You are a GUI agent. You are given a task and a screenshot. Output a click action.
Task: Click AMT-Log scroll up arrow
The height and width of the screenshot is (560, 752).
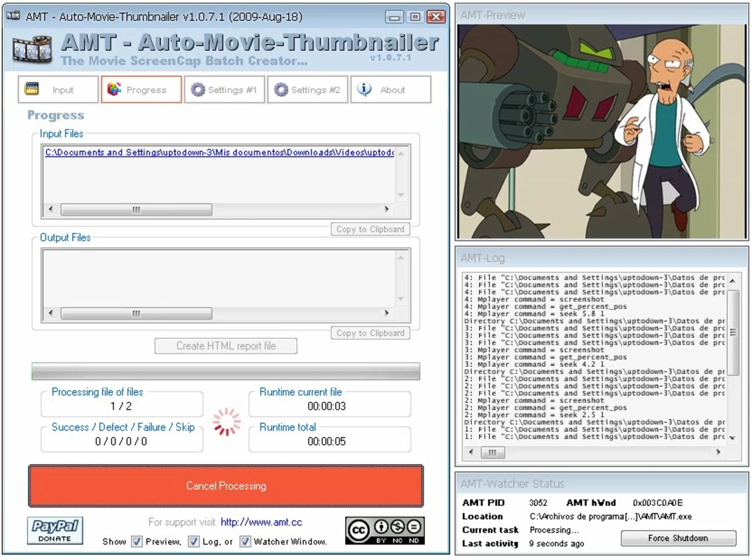point(733,281)
